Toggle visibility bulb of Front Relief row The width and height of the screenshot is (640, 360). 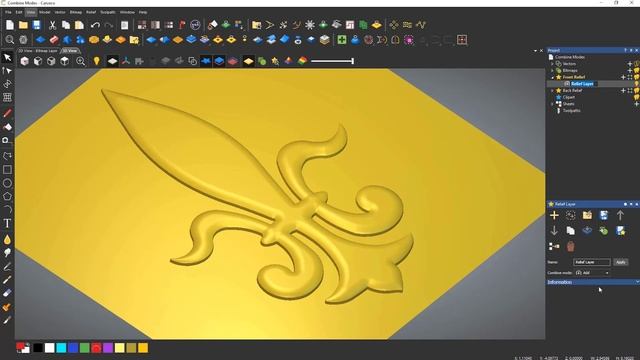coord(637,77)
